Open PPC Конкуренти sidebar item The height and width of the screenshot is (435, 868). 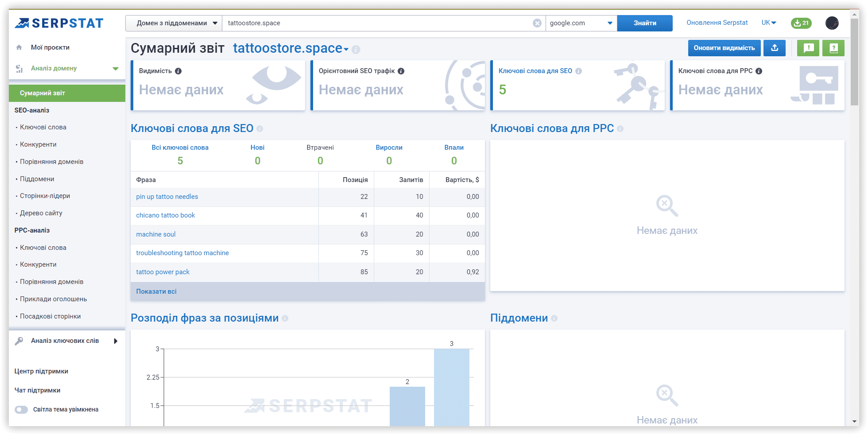pos(38,264)
